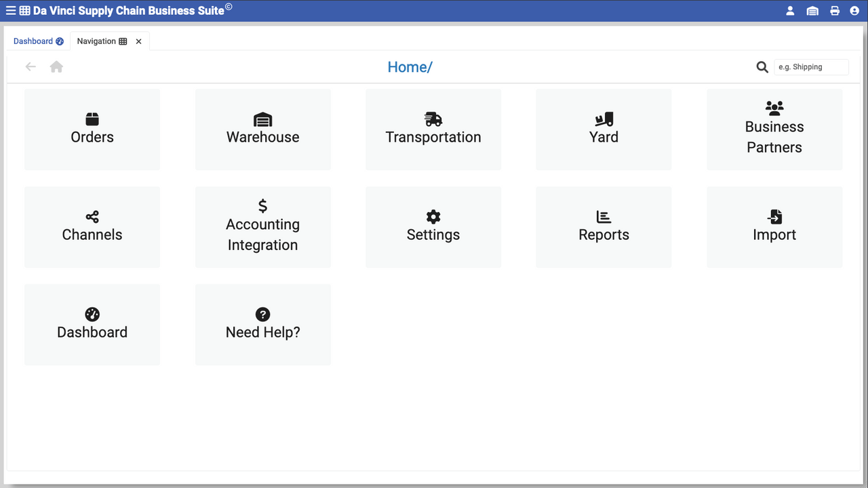Open the hamburger menu in the title bar
868x488 pixels.
click(10, 11)
